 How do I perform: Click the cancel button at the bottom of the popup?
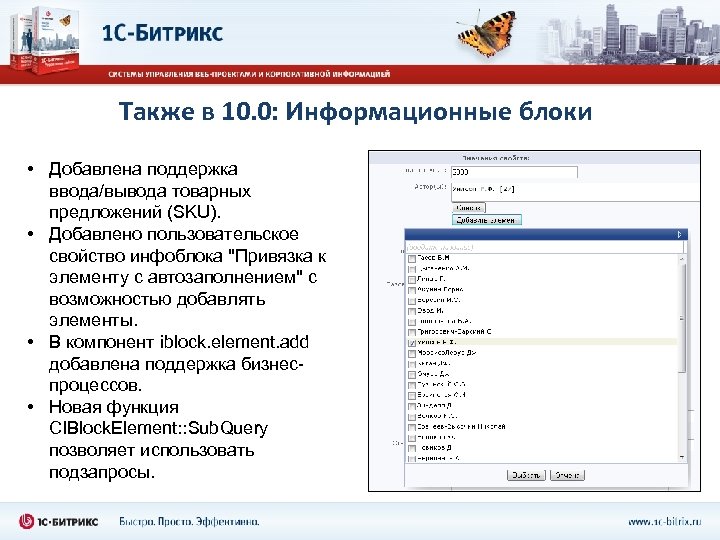point(567,475)
